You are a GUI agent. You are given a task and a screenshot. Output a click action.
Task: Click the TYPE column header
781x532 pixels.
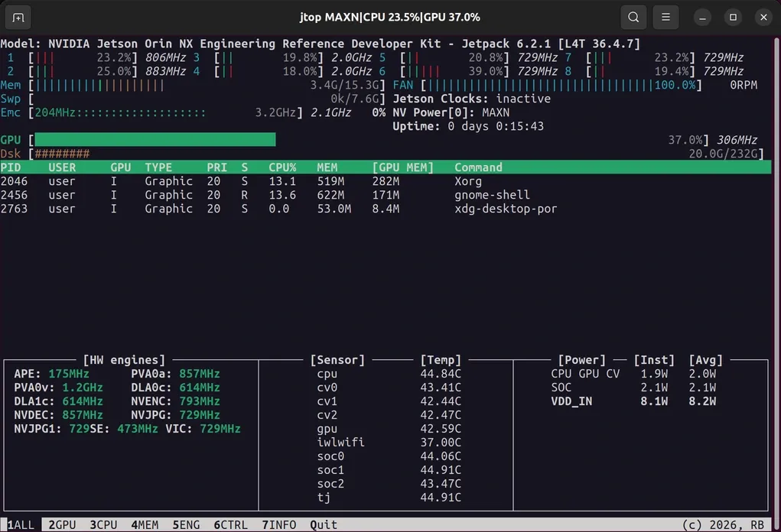(158, 167)
